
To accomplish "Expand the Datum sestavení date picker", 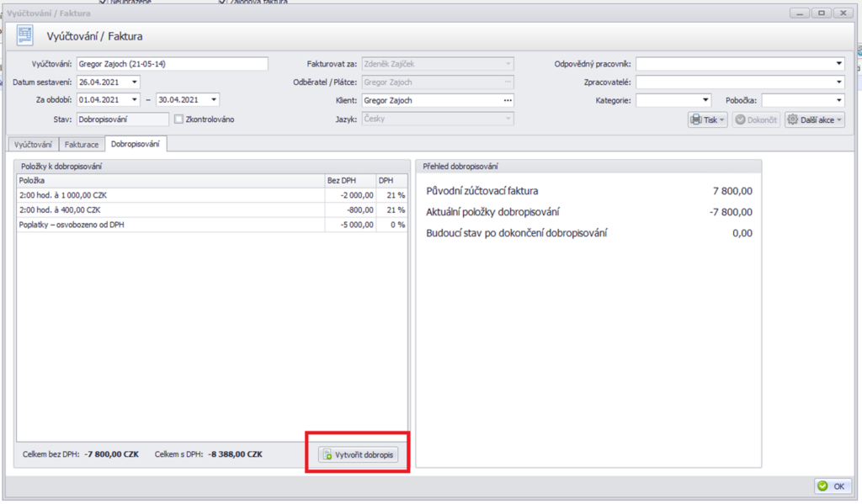I will tap(135, 82).
